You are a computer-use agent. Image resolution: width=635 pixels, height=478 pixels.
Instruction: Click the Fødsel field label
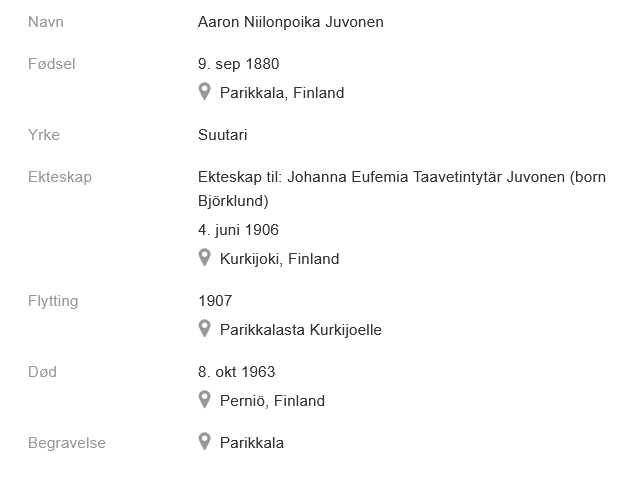coord(52,64)
